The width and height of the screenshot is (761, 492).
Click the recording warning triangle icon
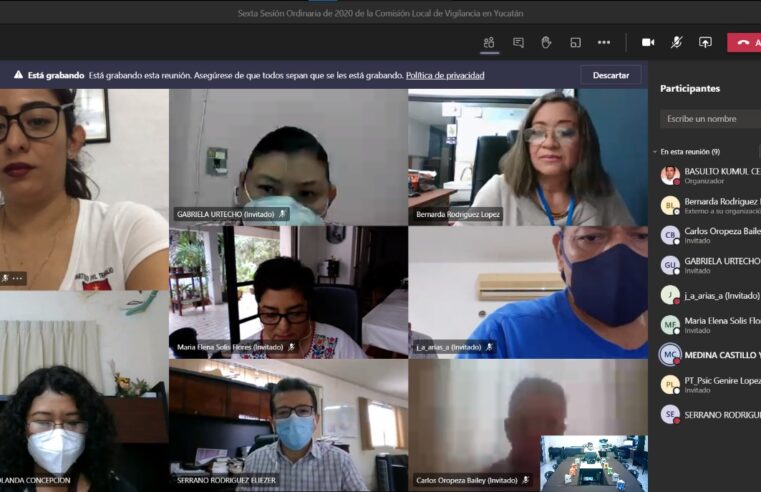18,75
